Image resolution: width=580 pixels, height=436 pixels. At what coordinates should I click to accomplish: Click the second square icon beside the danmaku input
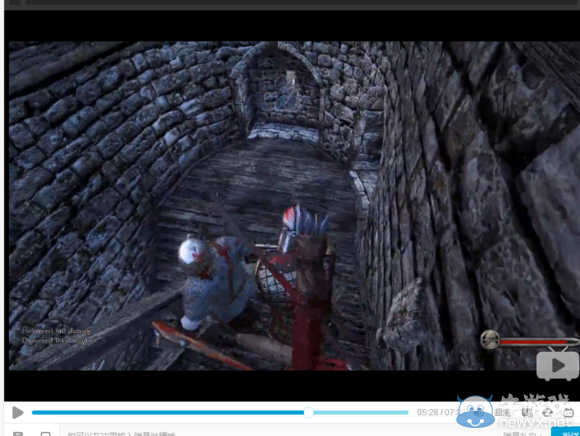(x=45, y=433)
